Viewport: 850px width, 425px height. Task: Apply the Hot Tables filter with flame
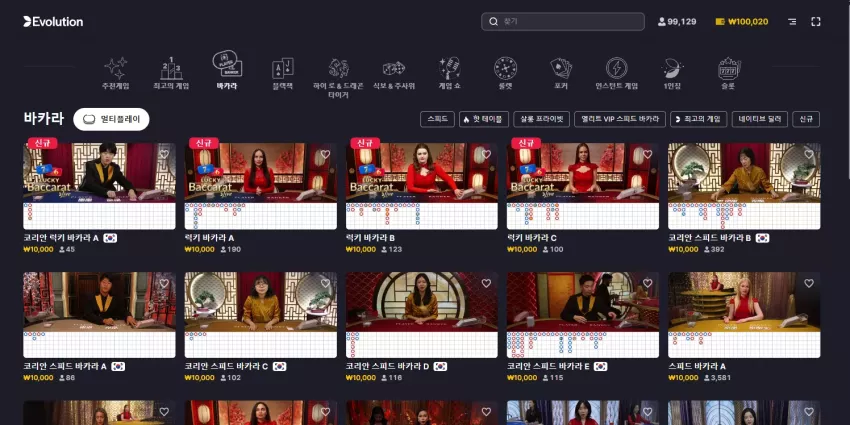coord(484,119)
